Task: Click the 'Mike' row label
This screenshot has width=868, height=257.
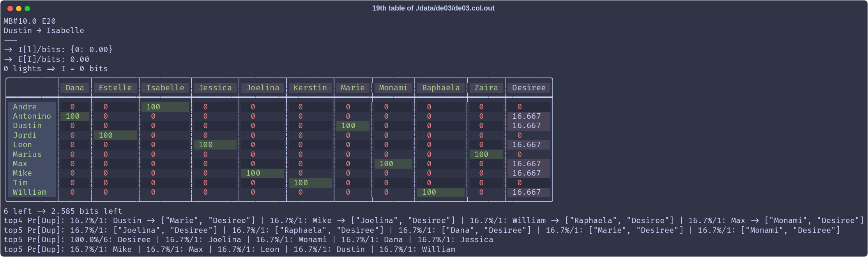Action: click(x=32, y=173)
